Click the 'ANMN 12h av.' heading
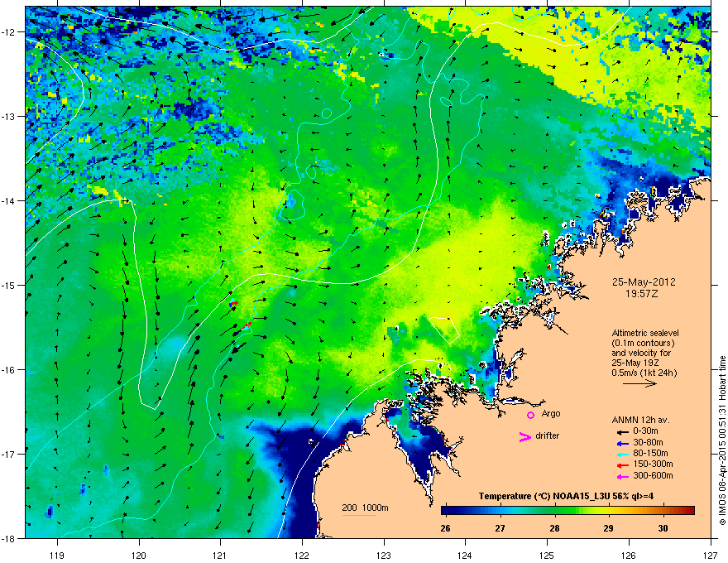 [x=640, y=420]
